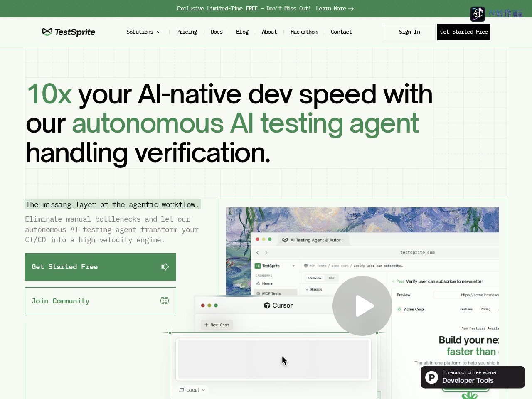This screenshot has width=532, height=399.
Task: Click Features in the Acme Corp preview
Action: pyautogui.click(x=466, y=309)
